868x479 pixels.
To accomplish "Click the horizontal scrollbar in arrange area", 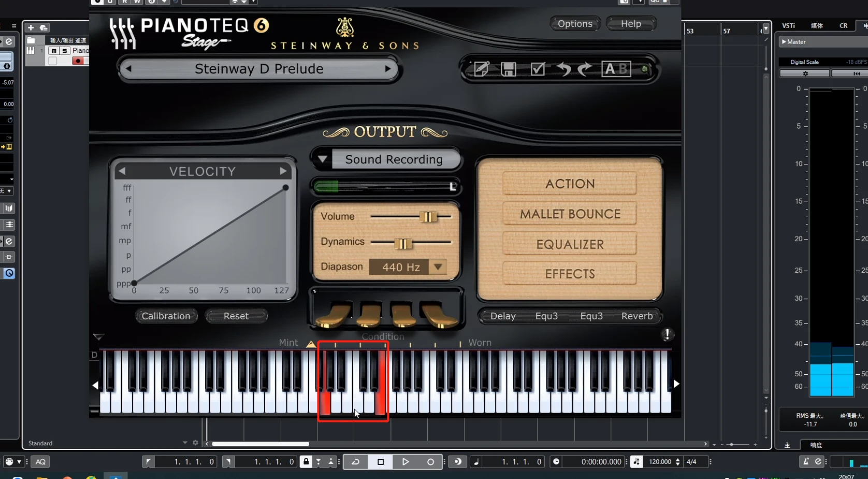I will pos(261,444).
